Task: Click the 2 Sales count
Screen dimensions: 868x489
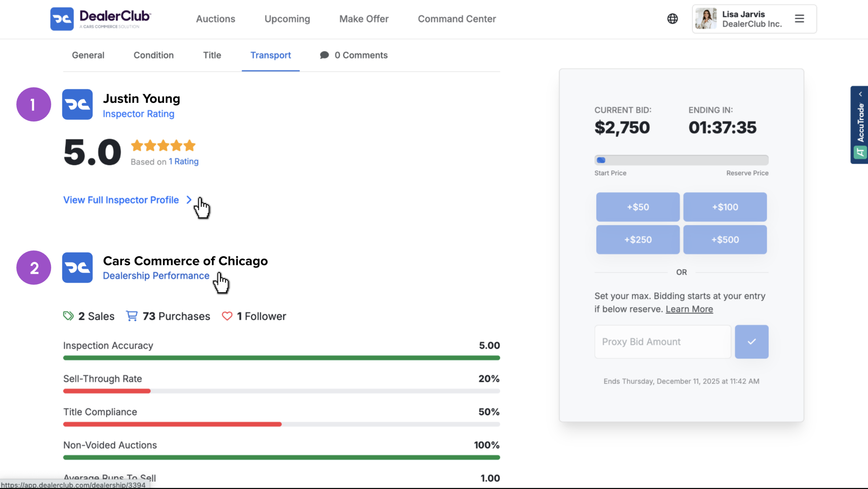Action: coord(96,316)
